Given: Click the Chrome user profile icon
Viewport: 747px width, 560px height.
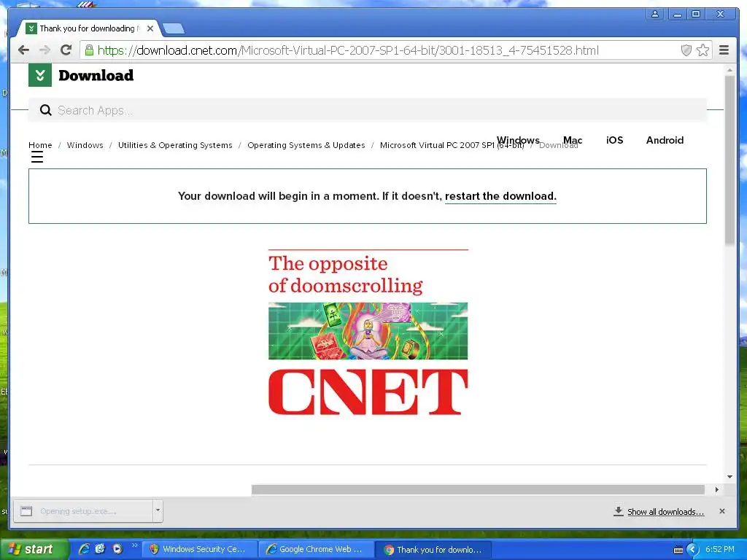Looking at the screenshot, I should pos(655,15).
